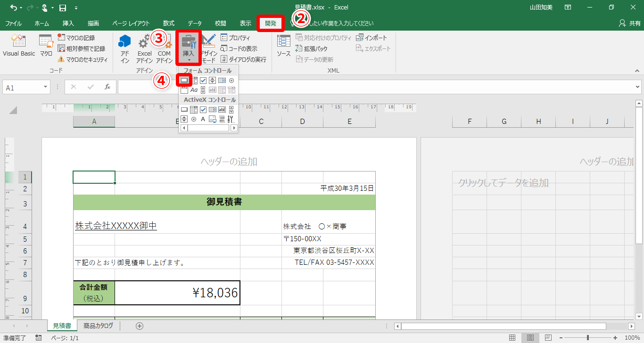Viewport: 644px width, 343px height.
Task: Switch to the ページ レイアウト tab
Action: 131,24
